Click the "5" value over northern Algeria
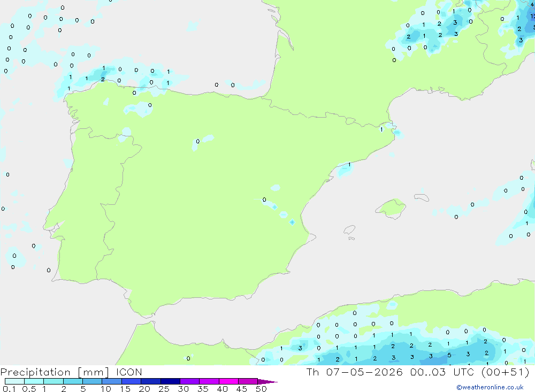Image resolution: width=535 pixels, height=392 pixels. tap(449, 355)
